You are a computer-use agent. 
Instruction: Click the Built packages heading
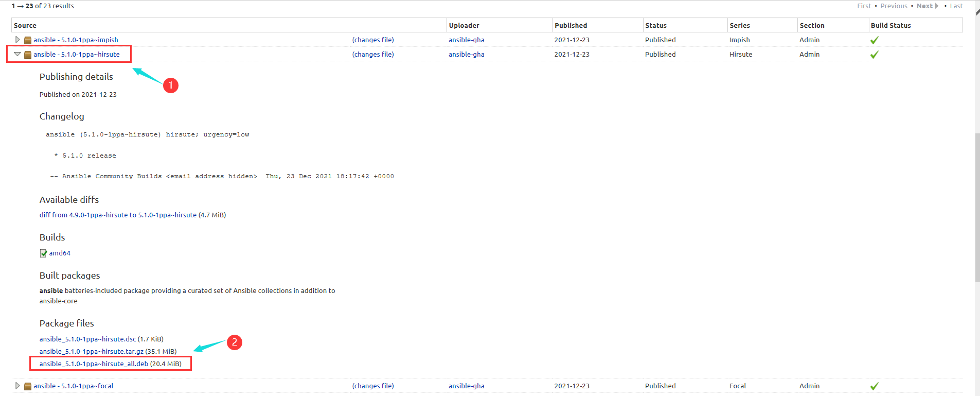[x=70, y=276]
